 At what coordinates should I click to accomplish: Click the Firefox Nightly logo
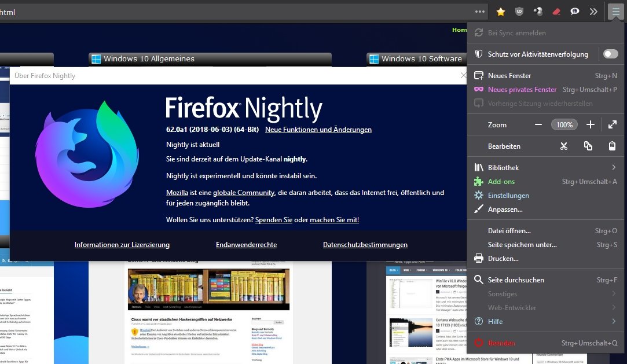coord(87,155)
